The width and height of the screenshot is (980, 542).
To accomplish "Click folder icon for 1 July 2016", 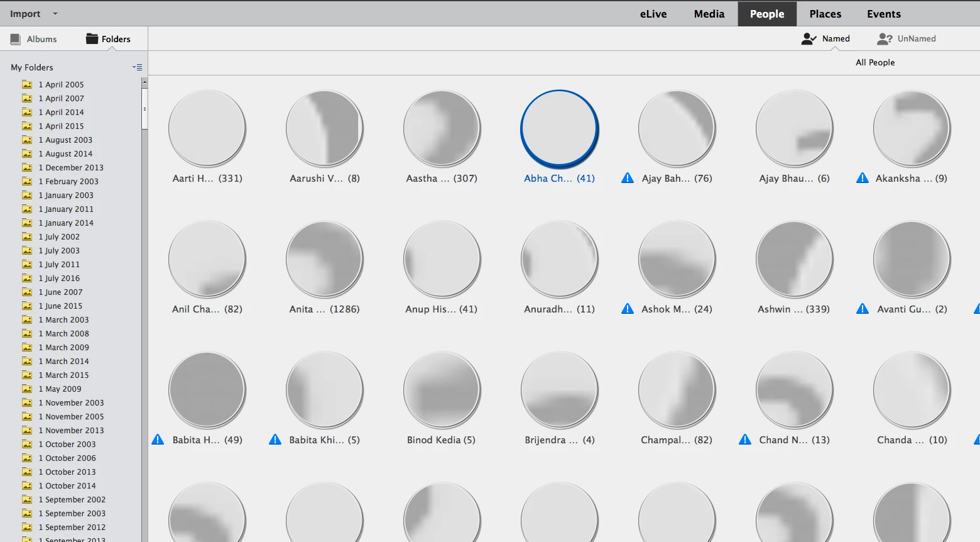I will [x=27, y=278].
